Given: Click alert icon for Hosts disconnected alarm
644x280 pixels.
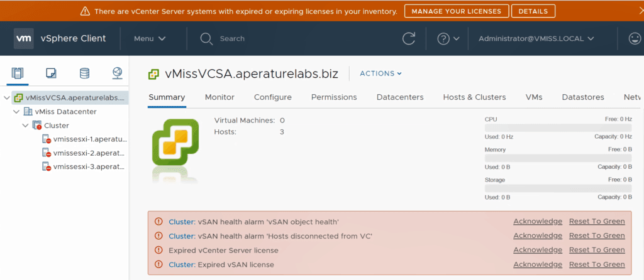Looking at the screenshot, I should pyautogui.click(x=158, y=235).
